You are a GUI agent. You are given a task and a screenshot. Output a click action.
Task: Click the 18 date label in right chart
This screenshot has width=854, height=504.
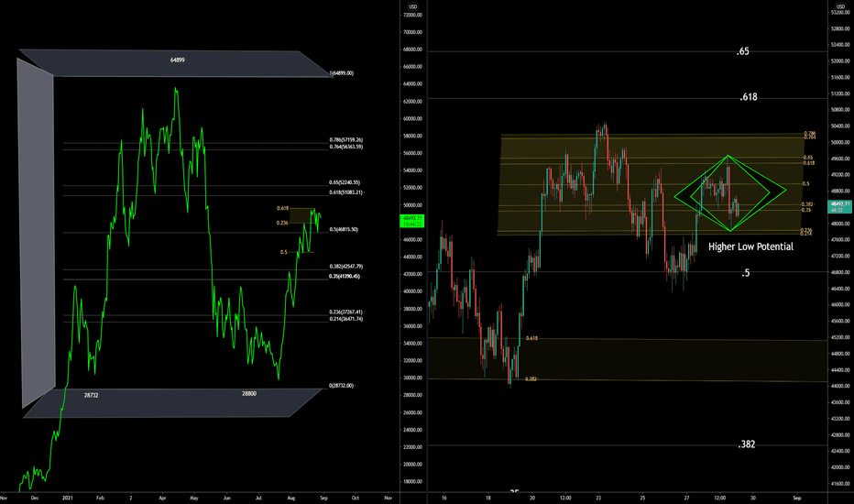pos(488,498)
